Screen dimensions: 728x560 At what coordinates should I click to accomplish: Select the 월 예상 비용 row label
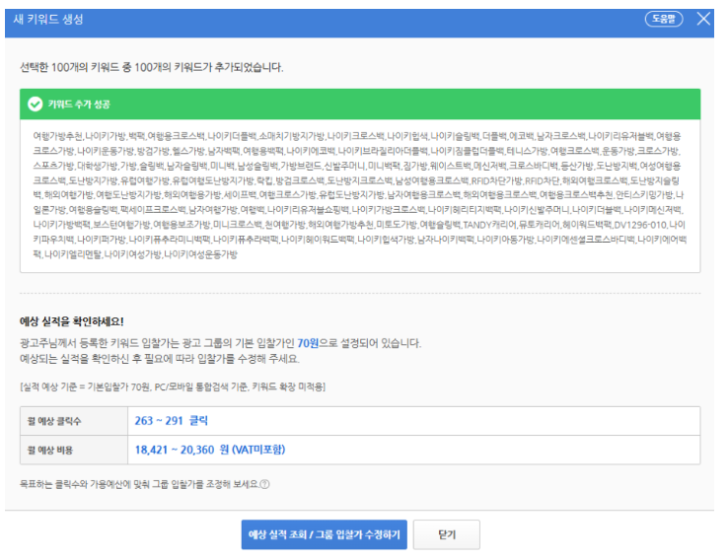click(52, 450)
